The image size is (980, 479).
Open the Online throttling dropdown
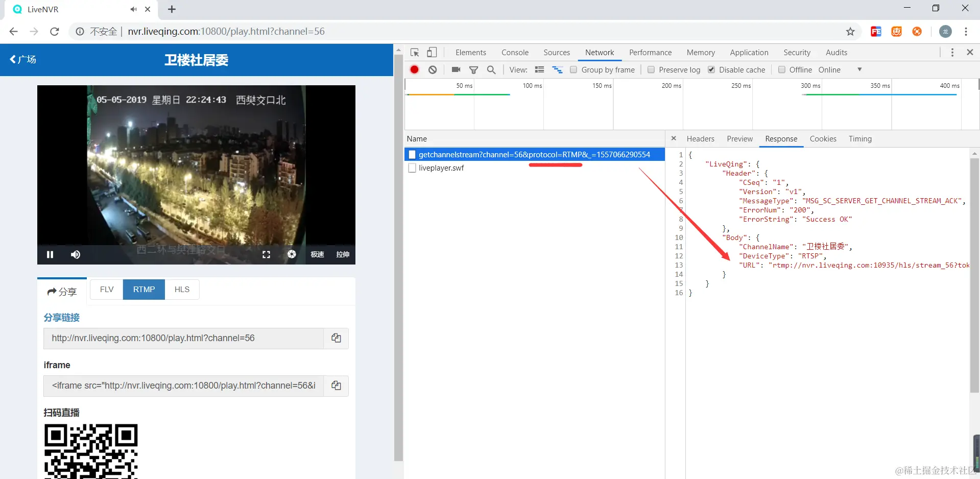point(840,70)
